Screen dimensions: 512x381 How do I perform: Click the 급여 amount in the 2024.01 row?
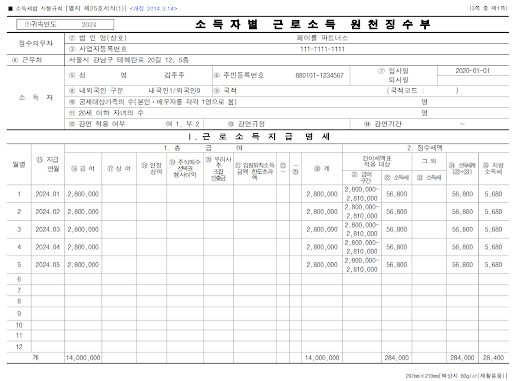[83, 194]
